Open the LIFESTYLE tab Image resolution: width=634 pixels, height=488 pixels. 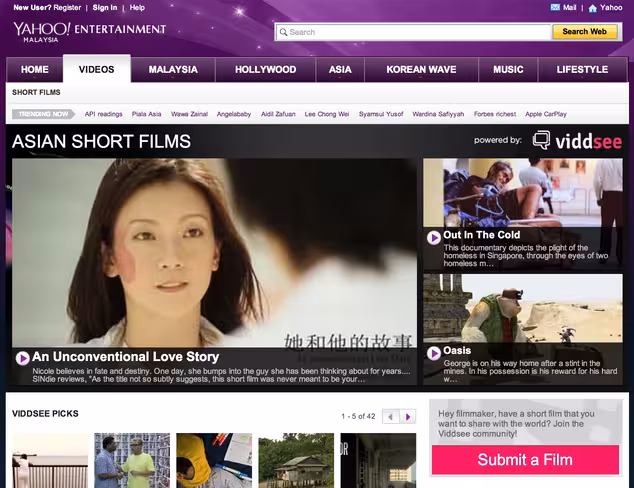click(x=582, y=70)
